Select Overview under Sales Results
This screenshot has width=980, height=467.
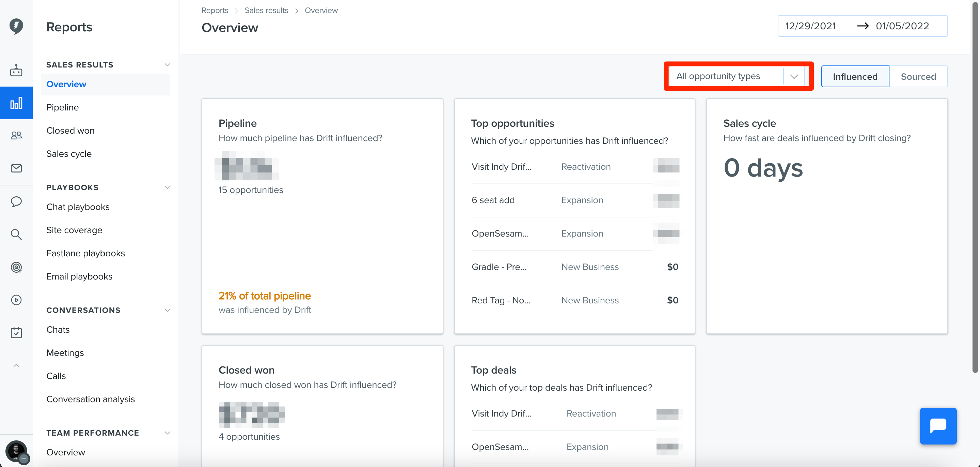[105, 84]
